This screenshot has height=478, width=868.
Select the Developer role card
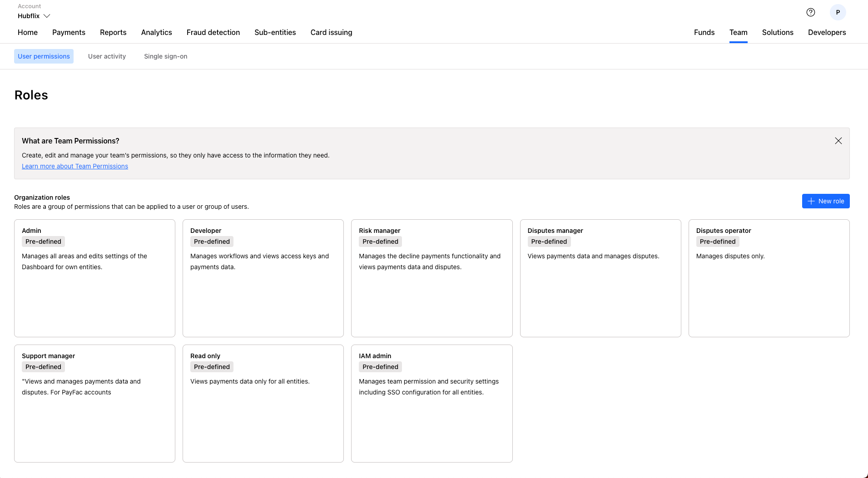263,278
